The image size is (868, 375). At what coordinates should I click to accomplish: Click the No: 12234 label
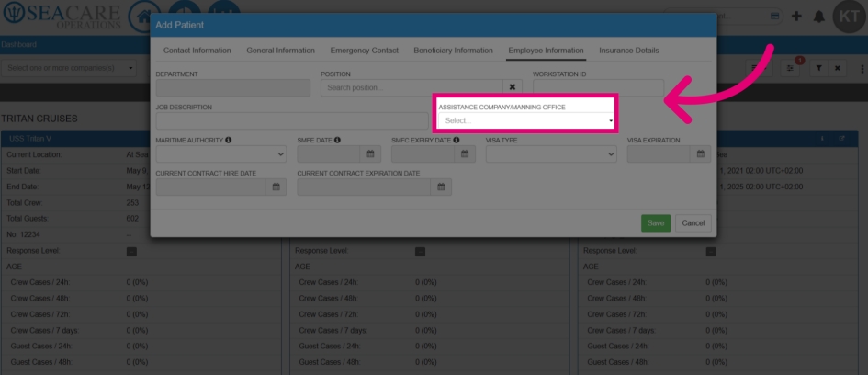pos(23,235)
